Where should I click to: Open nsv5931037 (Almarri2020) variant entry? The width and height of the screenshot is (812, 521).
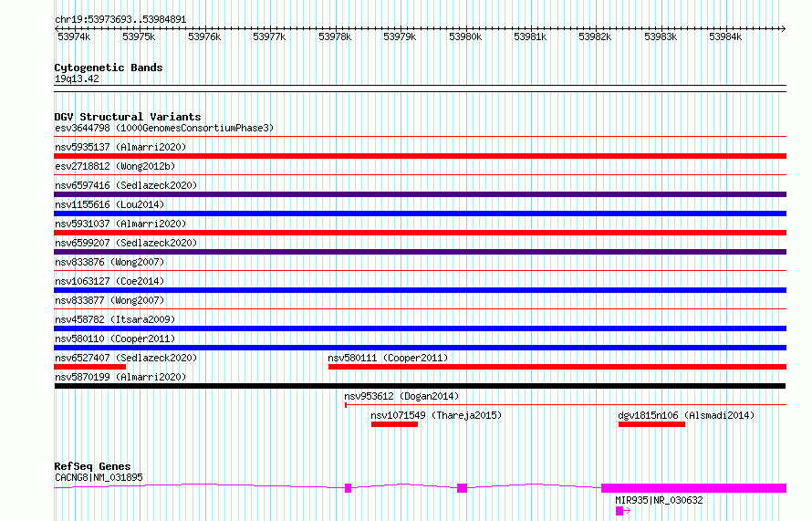pyautogui.click(x=120, y=224)
